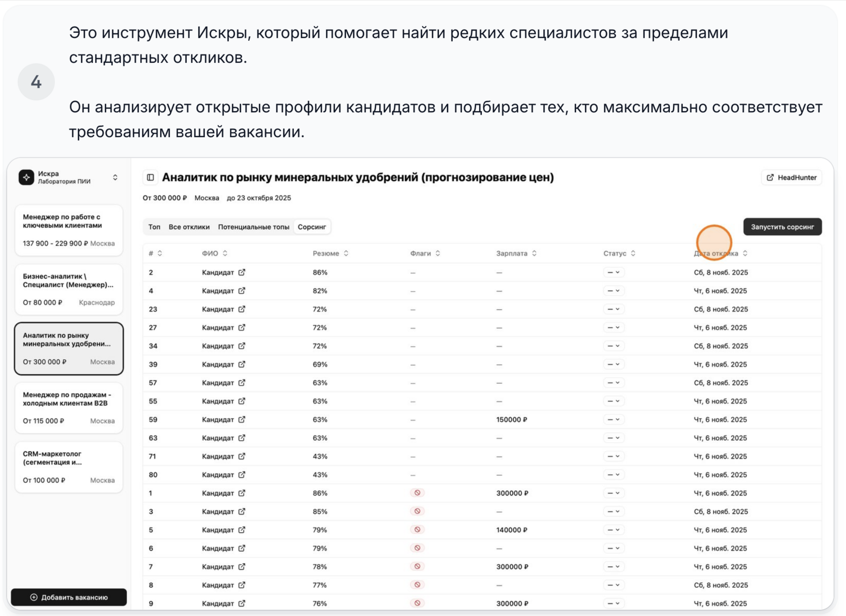Open the Бизнес-аналитик vacancy in Краснодар
The width and height of the screenshot is (846, 616).
tap(69, 290)
